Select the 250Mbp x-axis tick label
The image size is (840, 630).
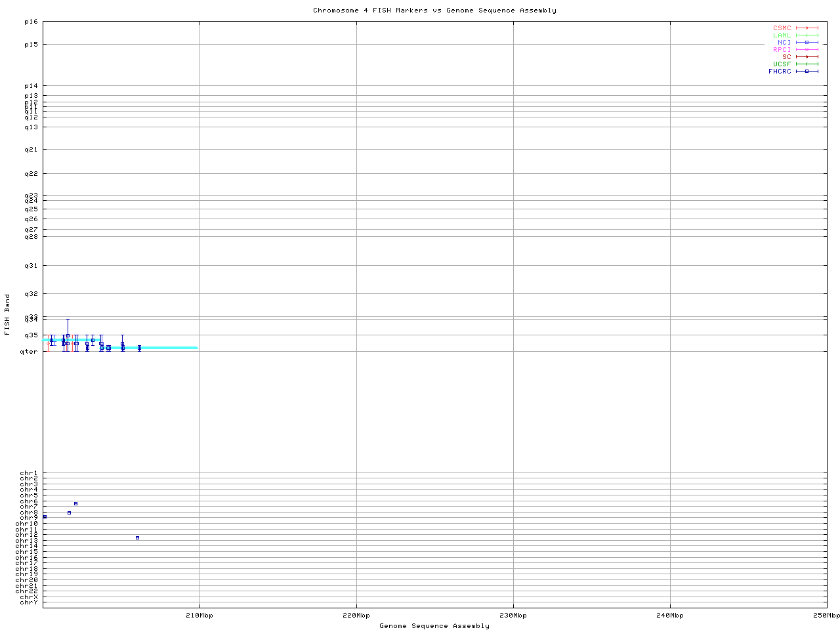(826, 616)
